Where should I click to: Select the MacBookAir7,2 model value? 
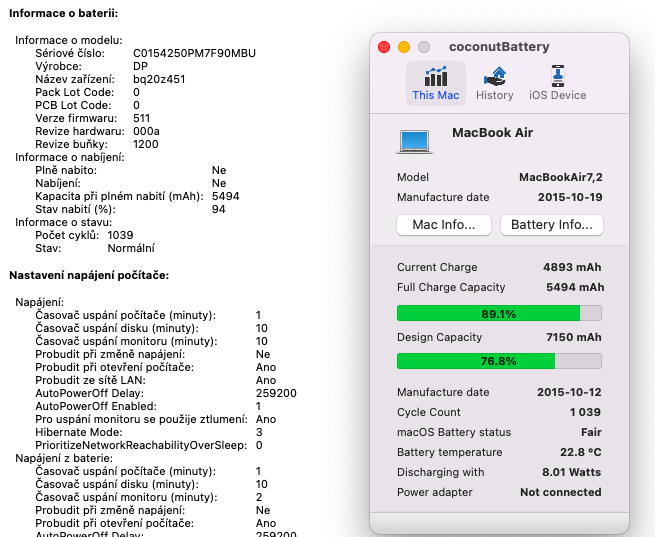(561, 177)
